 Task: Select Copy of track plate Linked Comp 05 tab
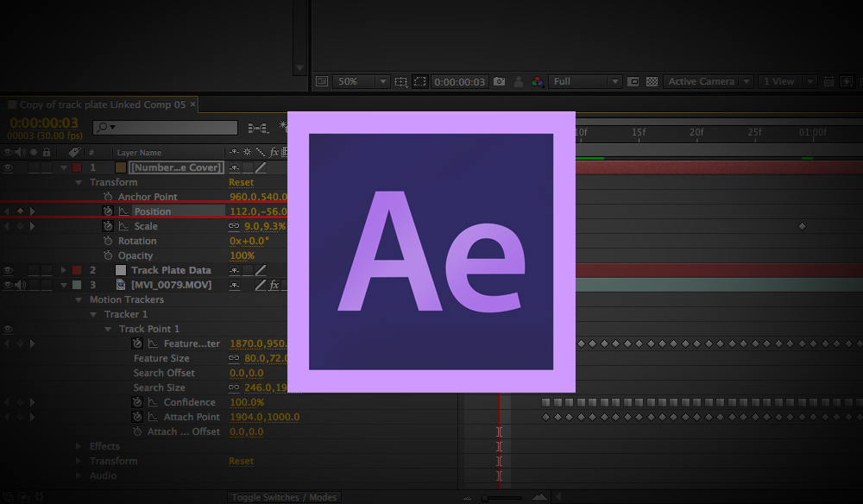(x=103, y=104)
